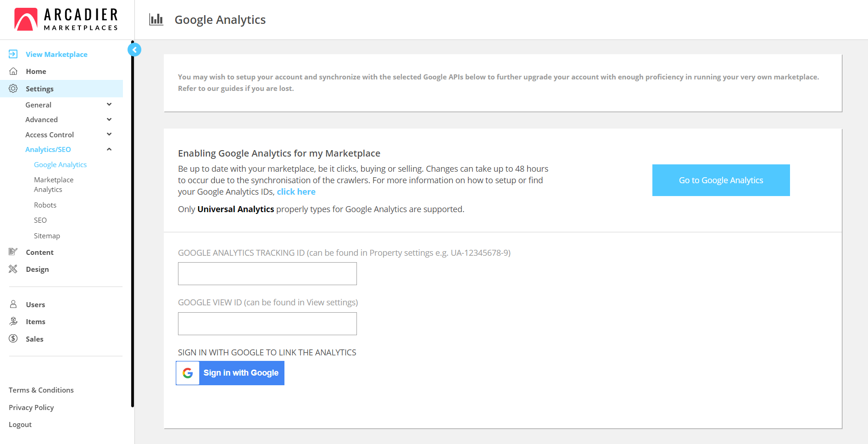
Task: Expand the Advanced settings chevron
Action: (x=109, y=119)
